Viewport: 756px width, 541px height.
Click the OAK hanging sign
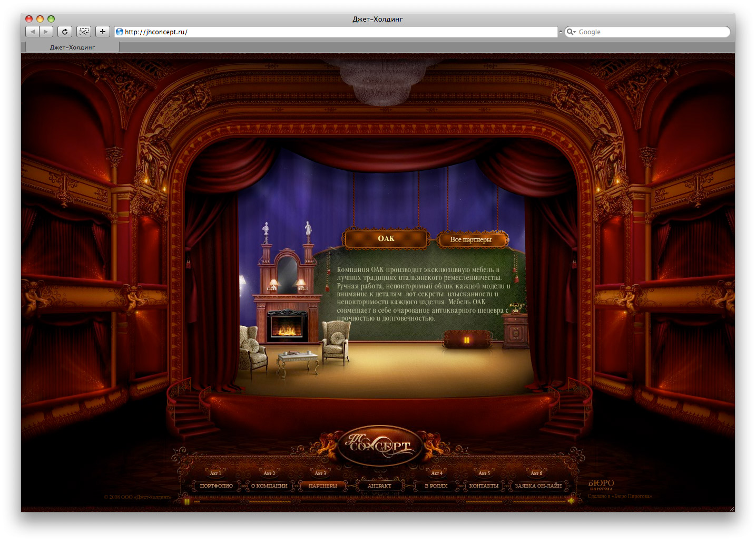(386, 238)
